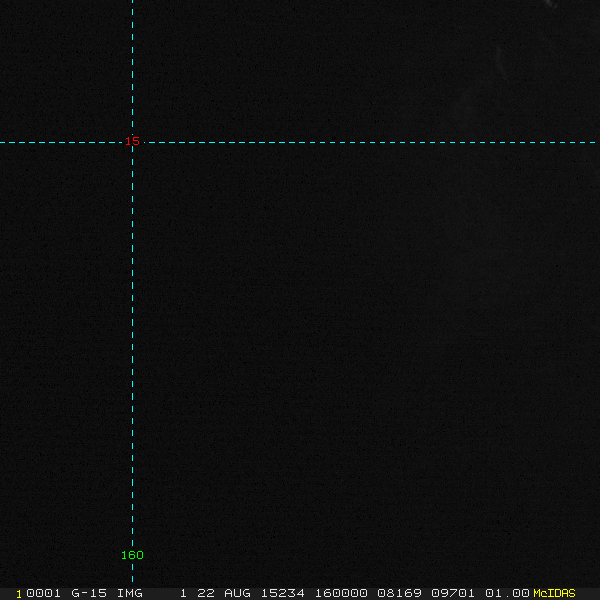
Task: Click the red 15 latitude label
Action: 132,142
